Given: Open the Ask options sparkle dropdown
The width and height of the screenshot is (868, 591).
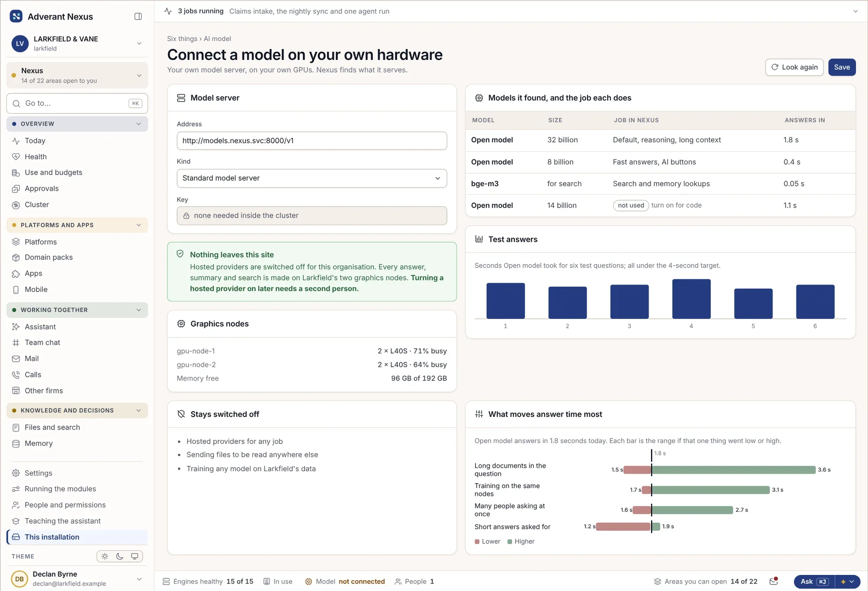Looking at the screenshot, I should click(847, 581).
